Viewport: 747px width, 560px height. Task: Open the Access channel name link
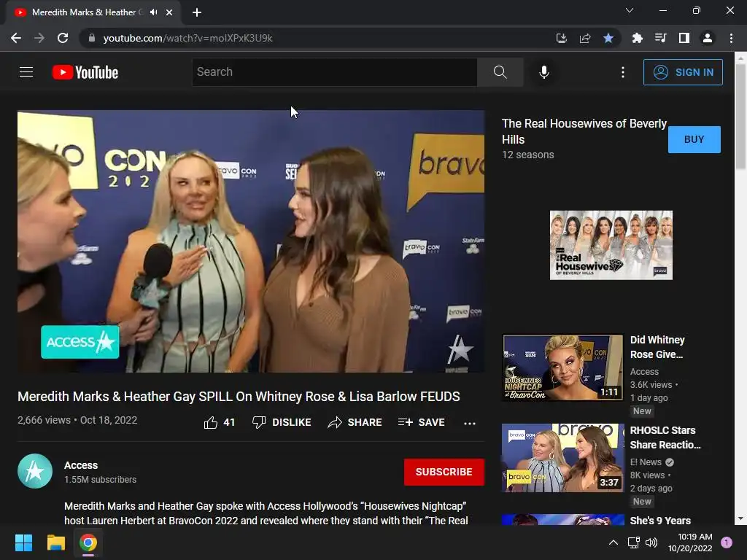(x=81, y=465)
